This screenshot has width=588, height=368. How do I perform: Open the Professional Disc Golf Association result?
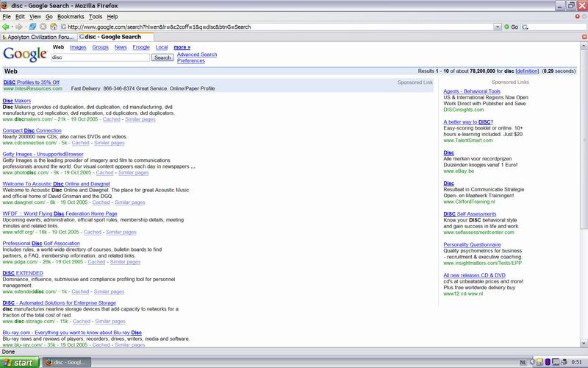[41, 243]
